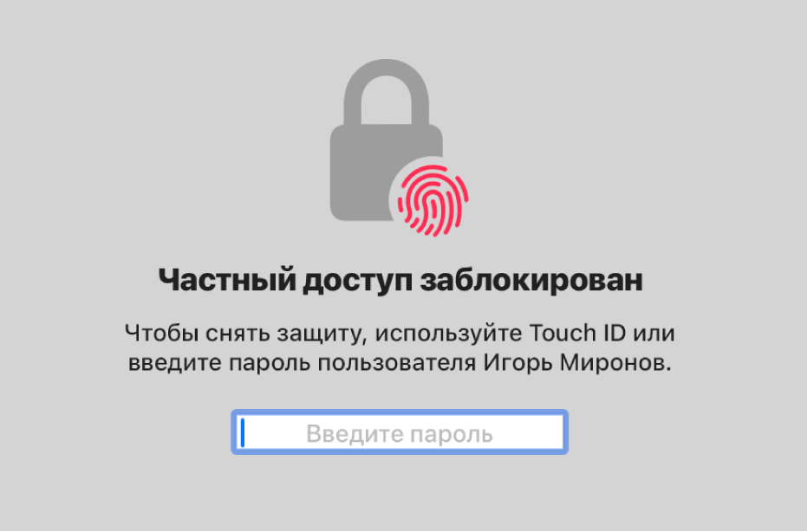The width and height of the screenshot is (807, 532).
Task: Click the red Touch ID fingerprint icon
Action: click(433, 200)
